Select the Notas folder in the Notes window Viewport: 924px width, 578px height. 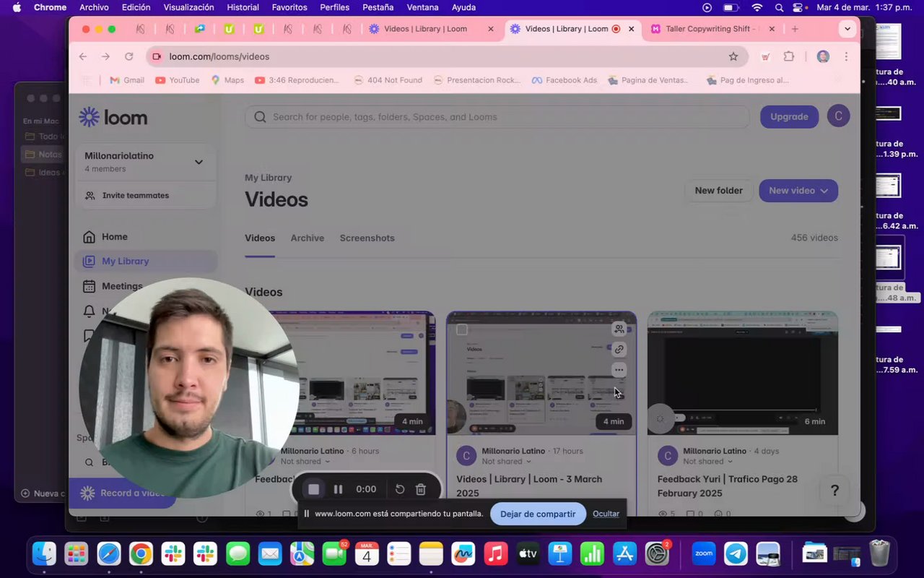43,154
